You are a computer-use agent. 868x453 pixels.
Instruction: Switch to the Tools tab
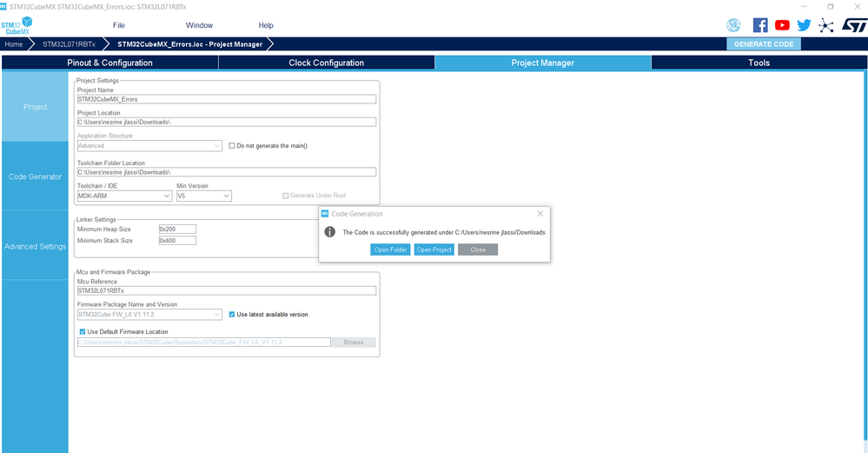tap(759, 63)
